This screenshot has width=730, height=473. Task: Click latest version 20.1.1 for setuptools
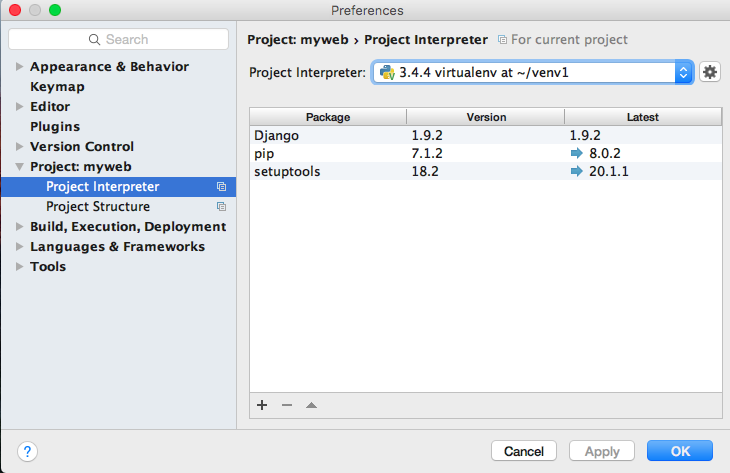tap(608, 171)
